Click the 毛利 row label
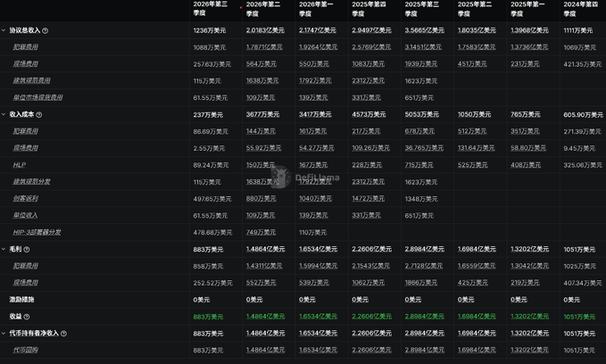This screenshot has width=606, height=364. [15, 249]
